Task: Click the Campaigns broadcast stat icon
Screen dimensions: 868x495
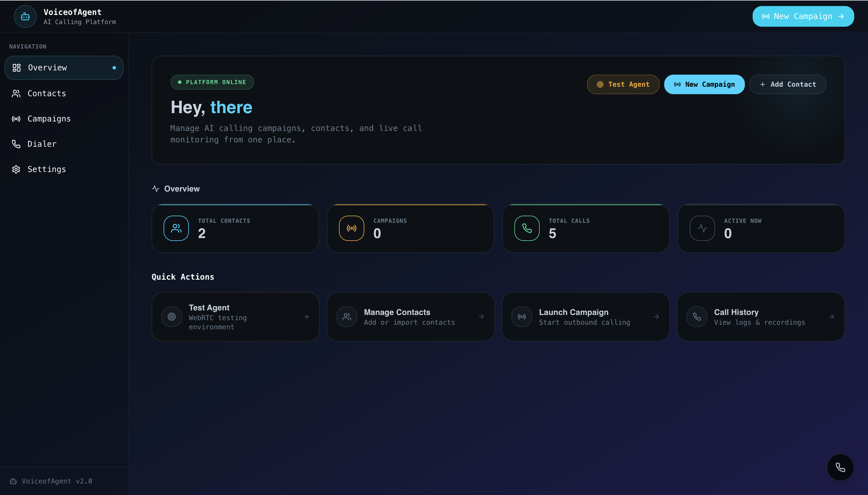Action: tap(351, 228)
